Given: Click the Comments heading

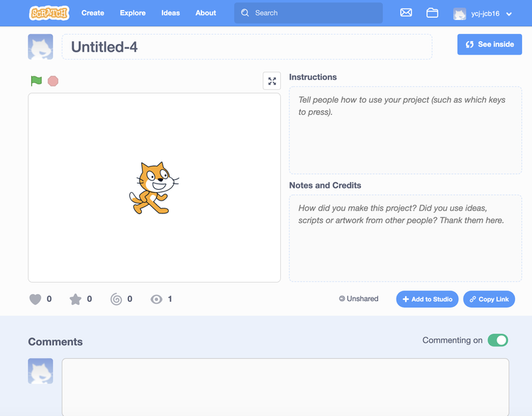Looking at the screenshot, I should [x=55, y=342].
